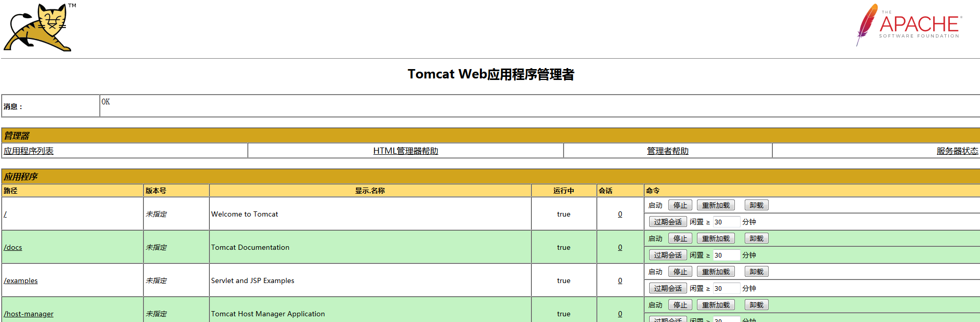The height and width of the screenshot is (322, 980).
Task: Click the 运行中 column header
Action: [563, 191]
